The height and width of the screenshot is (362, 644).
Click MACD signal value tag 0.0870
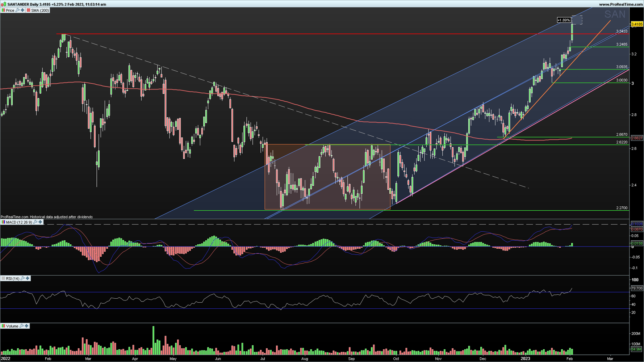tap(637, 230)
